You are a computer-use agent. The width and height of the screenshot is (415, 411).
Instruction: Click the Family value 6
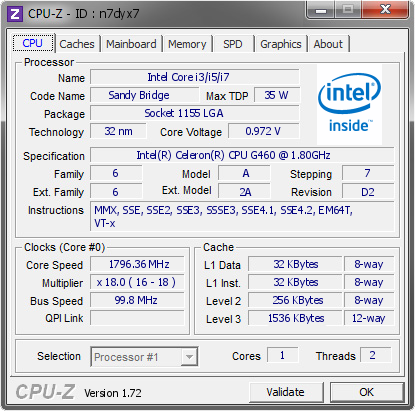coord(116,173)
